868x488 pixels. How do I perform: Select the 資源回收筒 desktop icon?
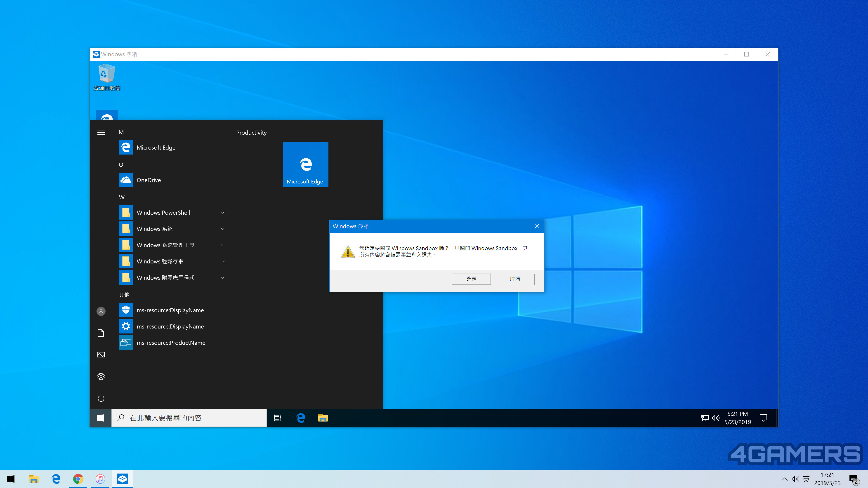coord(107,78)
